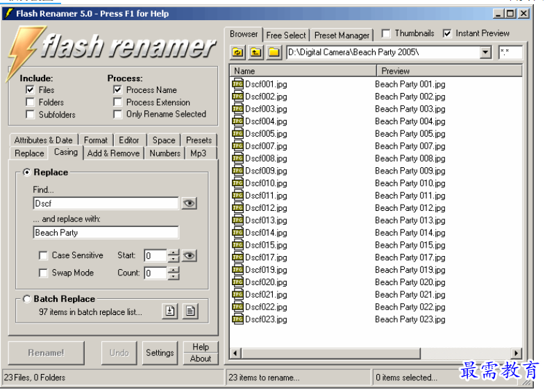Open the Presets tab
The height and width of the screenshot is (392, 545).
tap(199, 140)
